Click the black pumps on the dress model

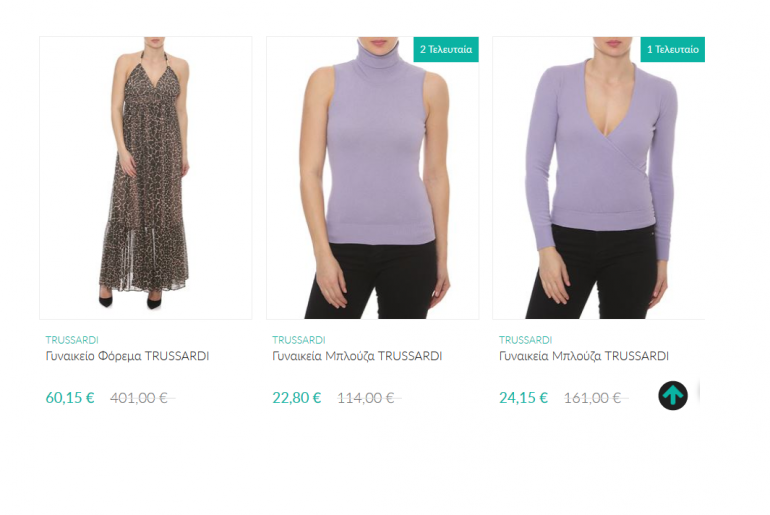click(x=131, y=300)
